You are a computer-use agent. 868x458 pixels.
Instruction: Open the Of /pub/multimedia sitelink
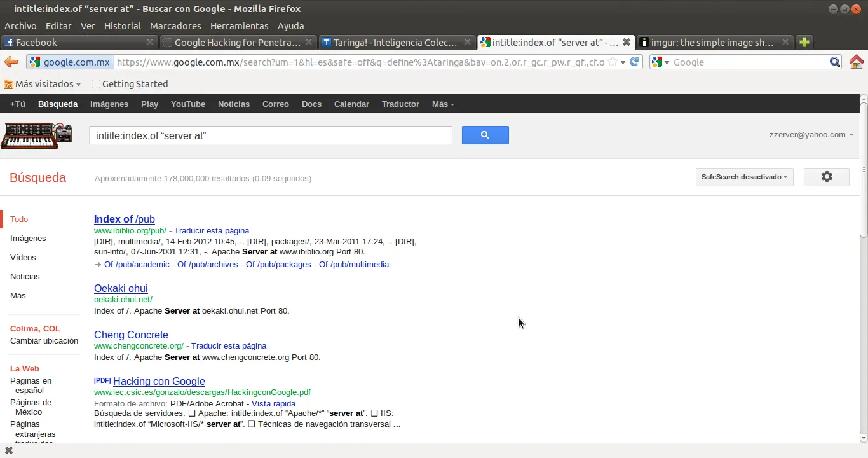354,264
